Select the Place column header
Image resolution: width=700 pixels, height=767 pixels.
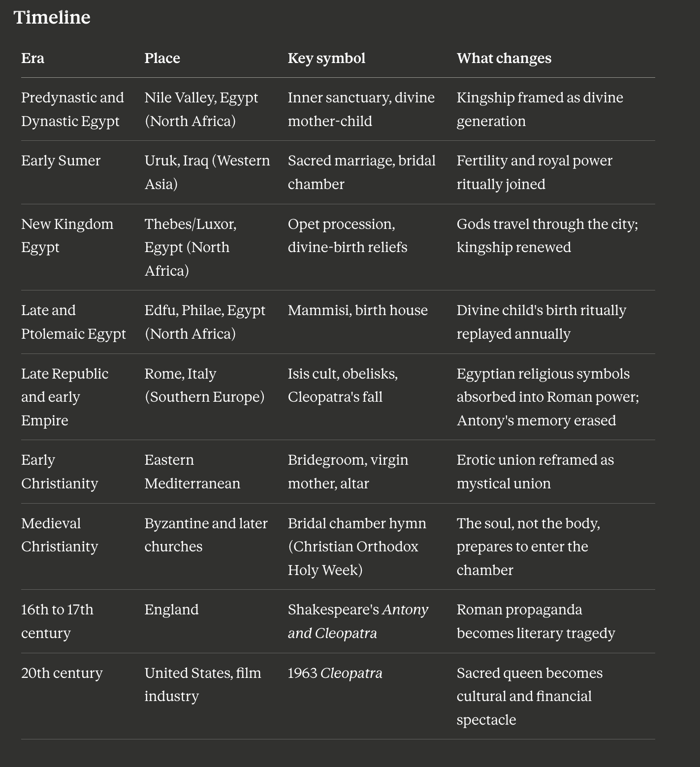click(162, 58)
